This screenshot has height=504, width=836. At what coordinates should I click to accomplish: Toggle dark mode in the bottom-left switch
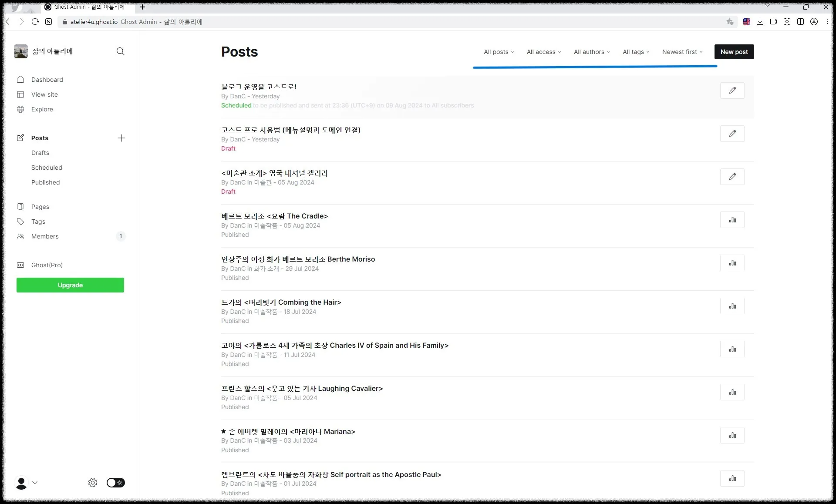click(x=115, y=483)
